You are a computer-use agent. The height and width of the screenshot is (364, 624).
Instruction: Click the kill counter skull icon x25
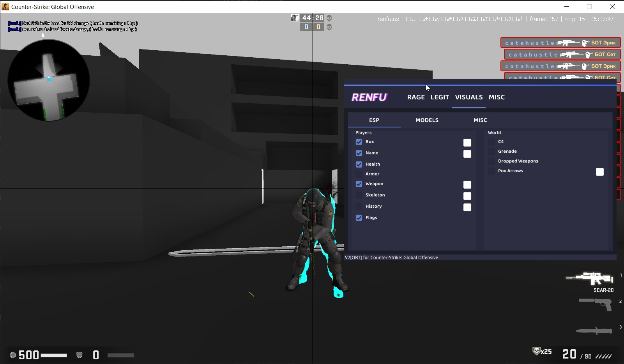pyautogui.click(x=536, y=351)
